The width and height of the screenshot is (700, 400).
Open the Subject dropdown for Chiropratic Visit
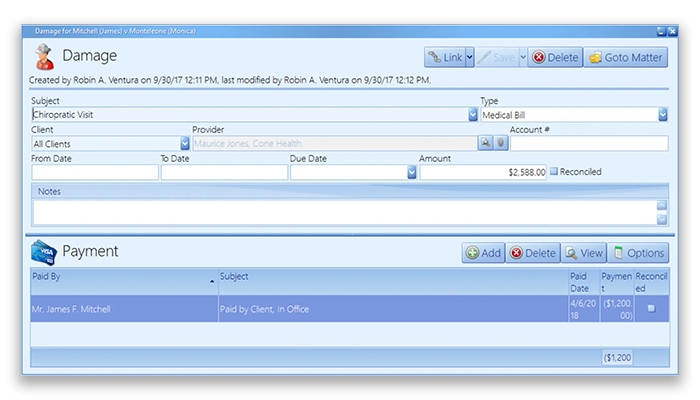pos(473,115)
